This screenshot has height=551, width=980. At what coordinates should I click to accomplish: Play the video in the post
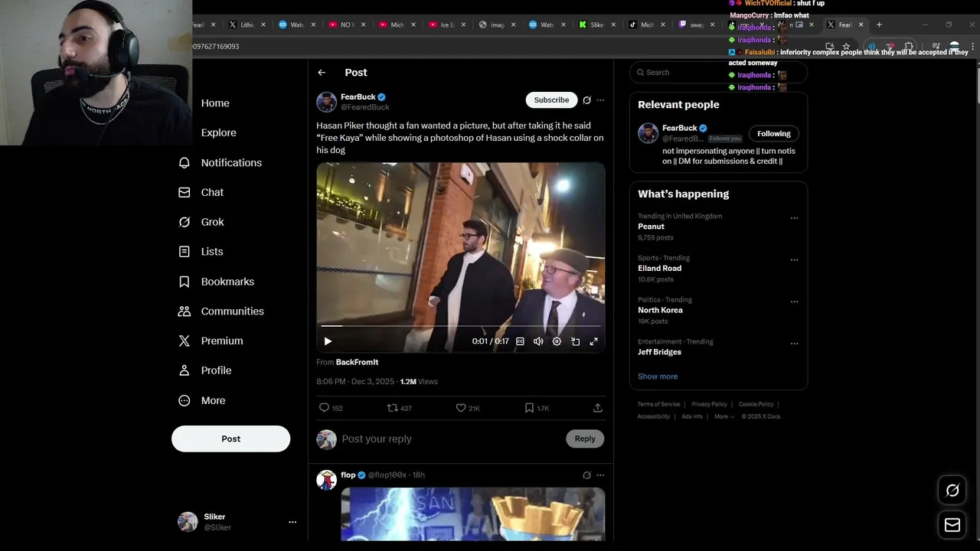328,341
